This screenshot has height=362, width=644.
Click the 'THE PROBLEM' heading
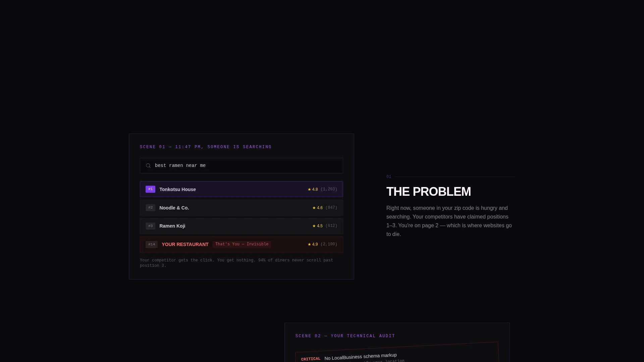(429, 192)
